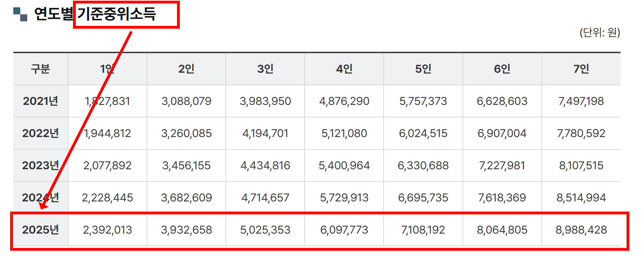Image resolution: width=644 pixels, height=256 pixels.
Task: Click the value 3,682,609
Action: (x=186, y=198)
